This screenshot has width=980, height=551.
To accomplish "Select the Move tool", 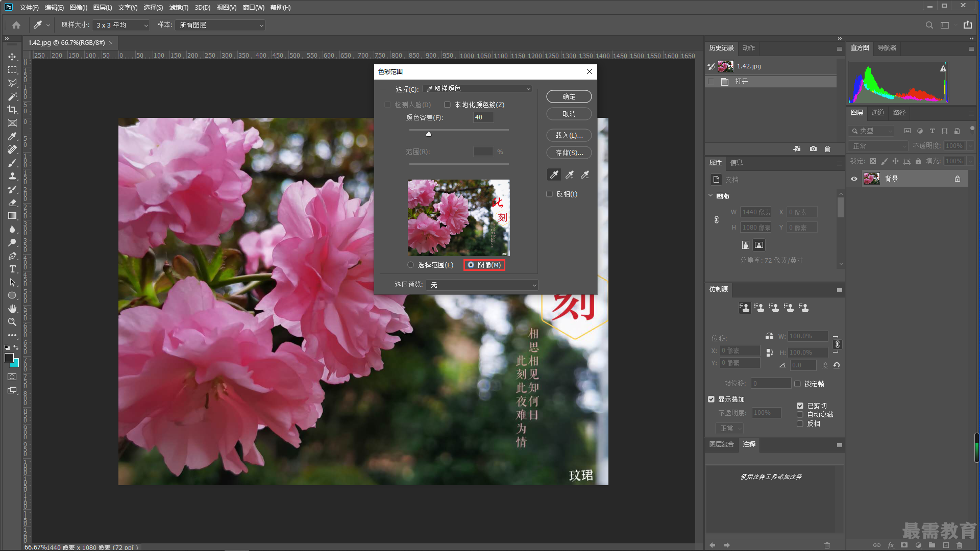I will (12, 57).
